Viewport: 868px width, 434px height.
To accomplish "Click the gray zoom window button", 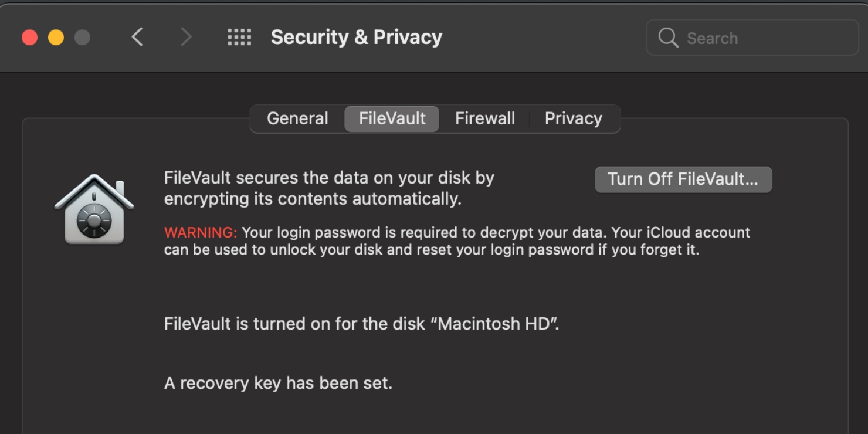I will pyautogui.click(x=83, y=38).
